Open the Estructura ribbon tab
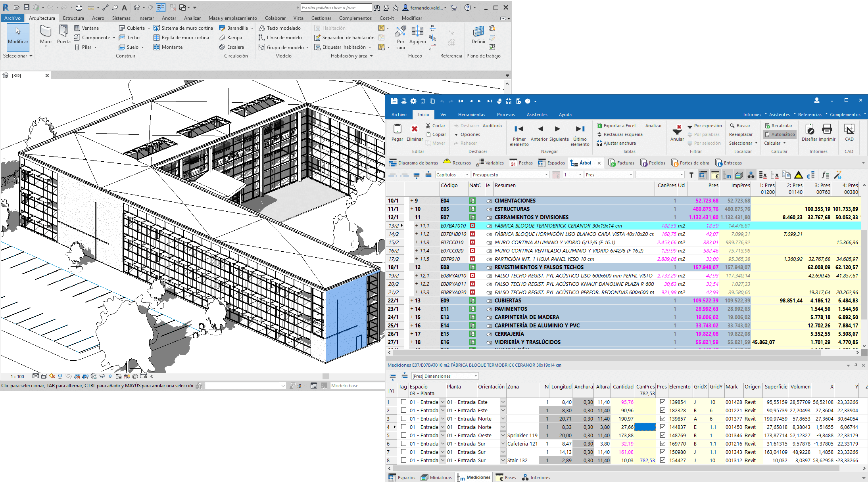The image size is (868, 482). [x=73, y=18]
